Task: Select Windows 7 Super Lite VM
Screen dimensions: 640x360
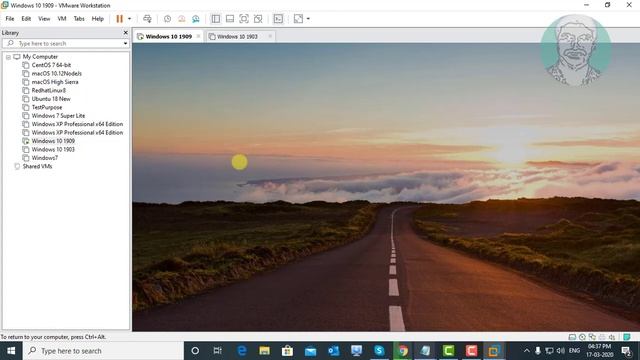Action: (x=58, y=116)
